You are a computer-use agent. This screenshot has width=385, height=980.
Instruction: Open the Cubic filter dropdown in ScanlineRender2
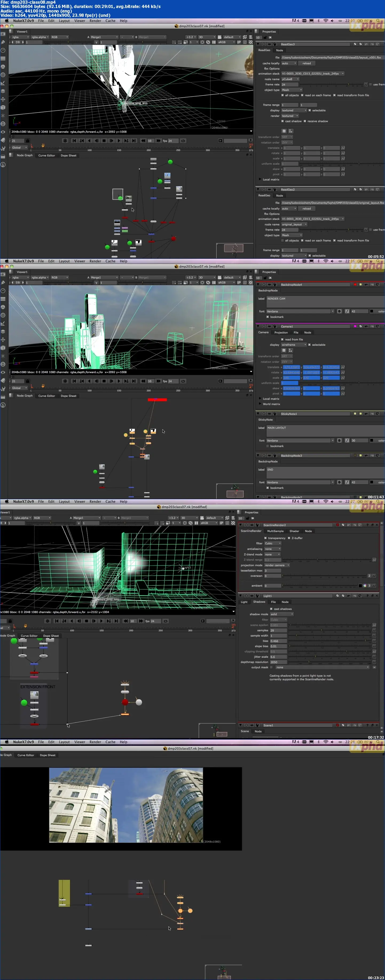[x=273, y=544]
